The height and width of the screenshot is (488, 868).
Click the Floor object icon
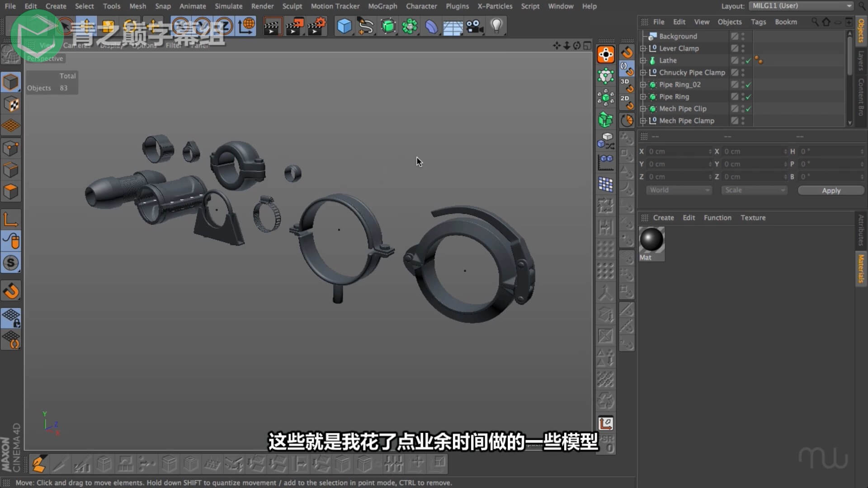click(453, 27)
